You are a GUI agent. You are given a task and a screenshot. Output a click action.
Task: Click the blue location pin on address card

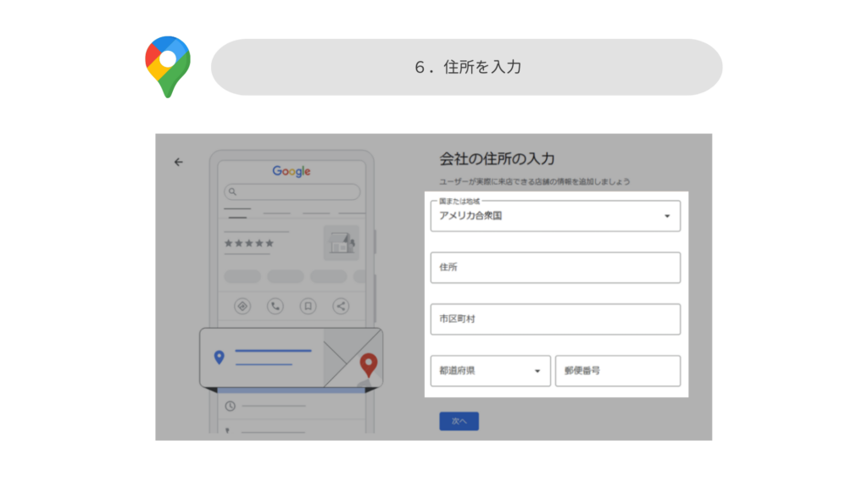(220, 358)
